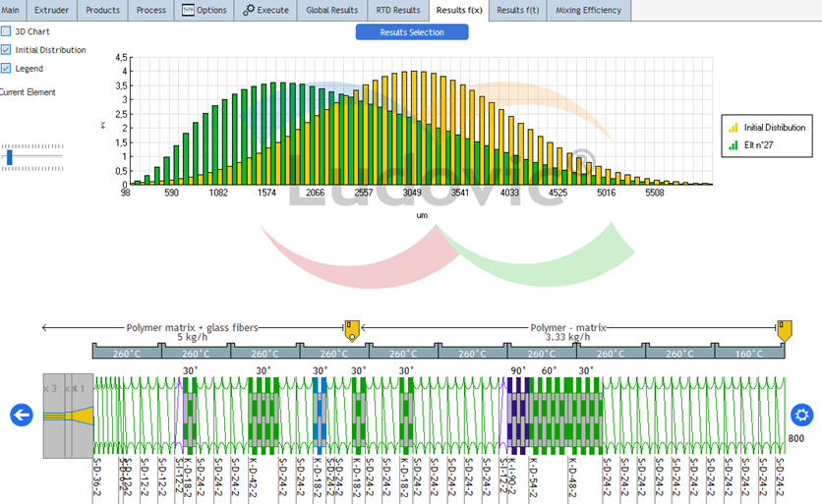
Task: Click the Execute tab gears icon
Action: coord(249,10)
